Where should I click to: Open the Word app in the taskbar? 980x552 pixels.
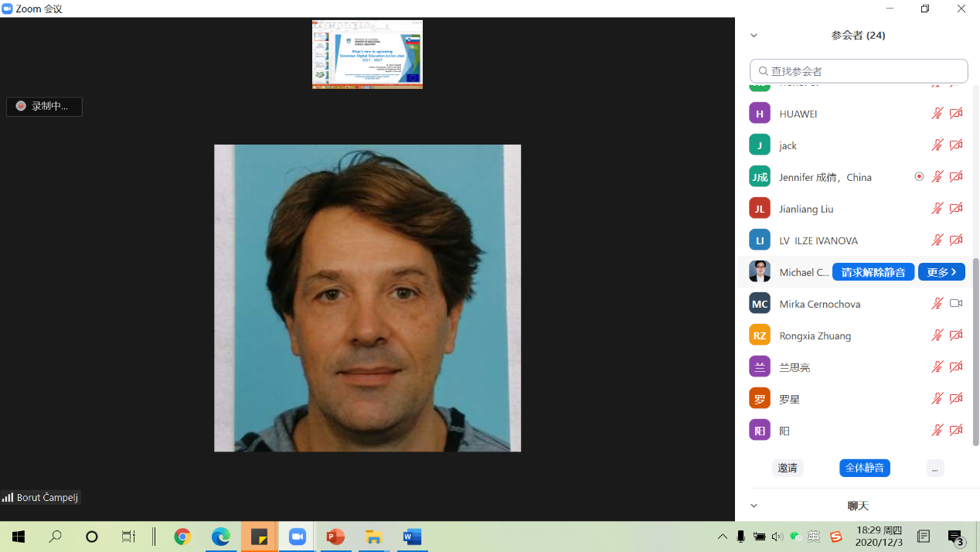[x=411, y=537]
